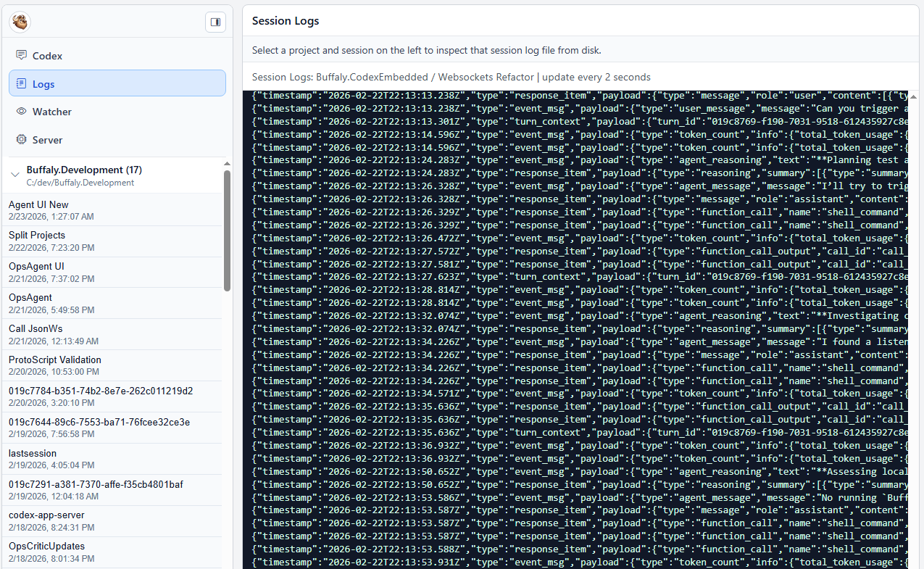Click the Server chip icon
This screenshot has width=924, height=569.
coord(22,139)
